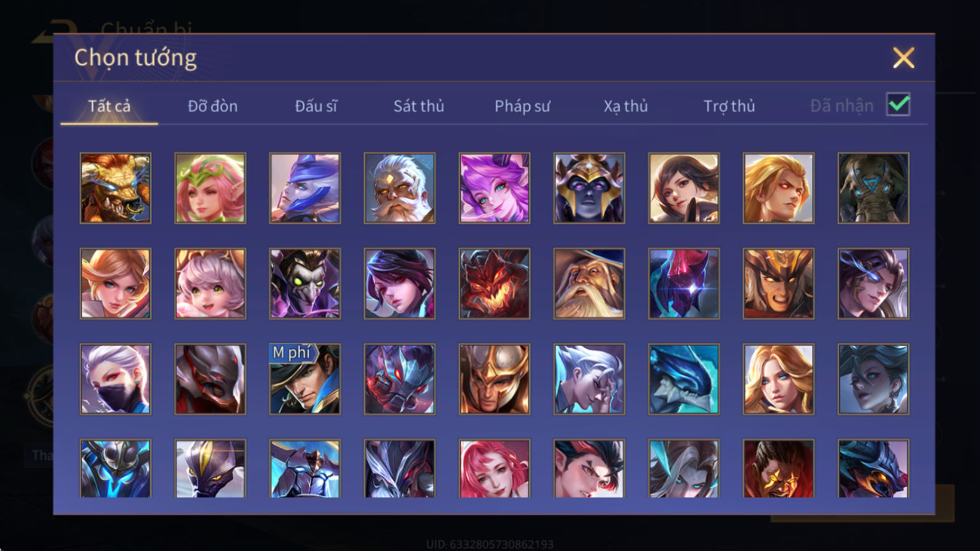The image size is (980, 551).
Task: Choose the masked white-haired ninja hero
Action: point(115,379)
